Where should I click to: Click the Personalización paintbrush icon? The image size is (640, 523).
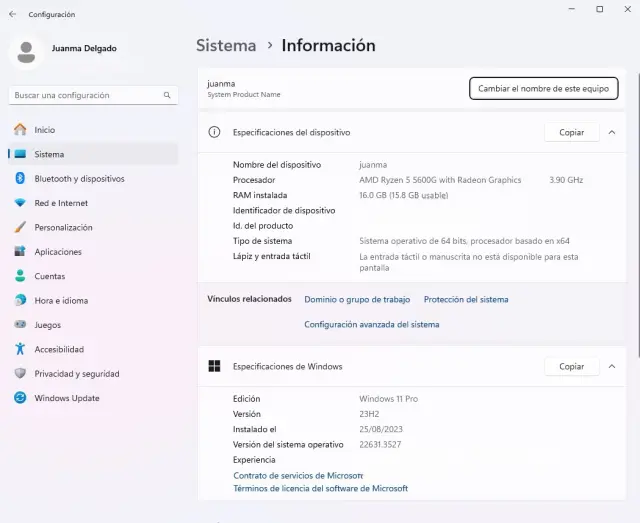pyautogui.click(x=20, y=227)
